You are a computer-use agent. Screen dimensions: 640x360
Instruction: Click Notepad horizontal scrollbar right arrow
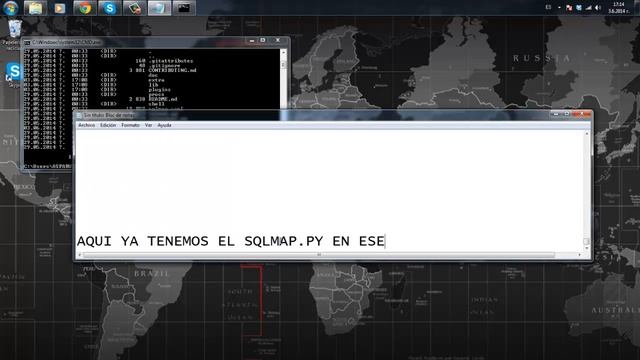pyautogui.click(x=580, y=255)
